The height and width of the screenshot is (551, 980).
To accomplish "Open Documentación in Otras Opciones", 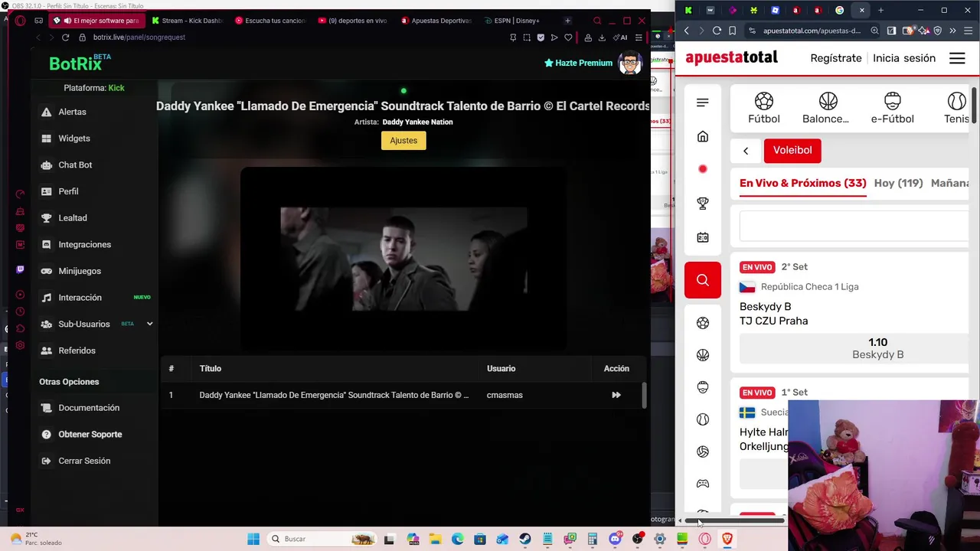I will pyautogui.click(x=89, y=408).
